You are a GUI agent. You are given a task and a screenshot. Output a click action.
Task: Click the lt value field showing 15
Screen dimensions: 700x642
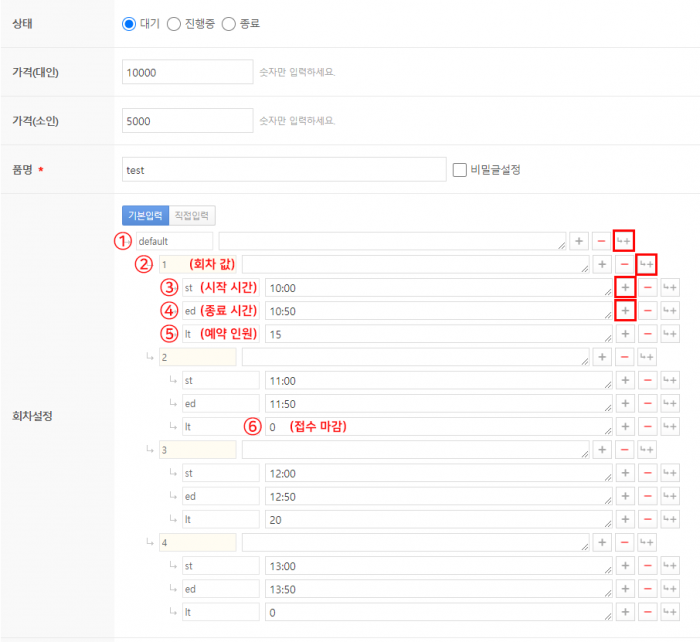[x=437, y=334]
